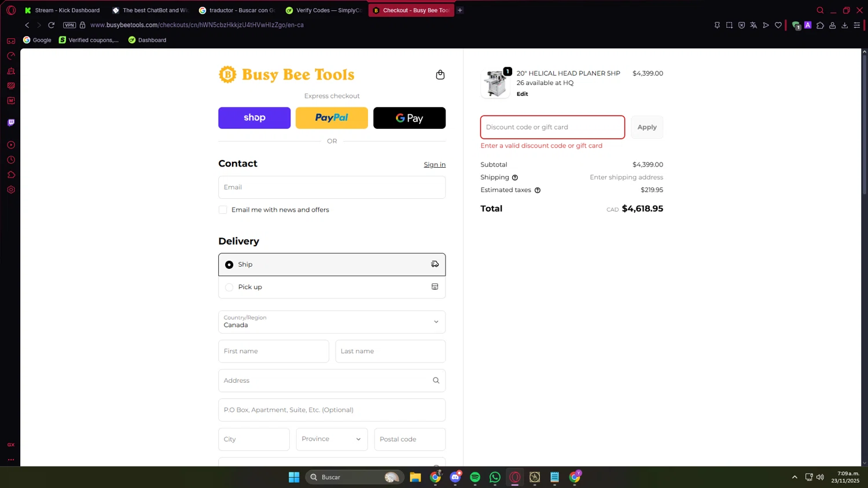Click the Windows Start button
Image resolution: width=868 pixels, height=488 pixels.
tap(294, 477)
